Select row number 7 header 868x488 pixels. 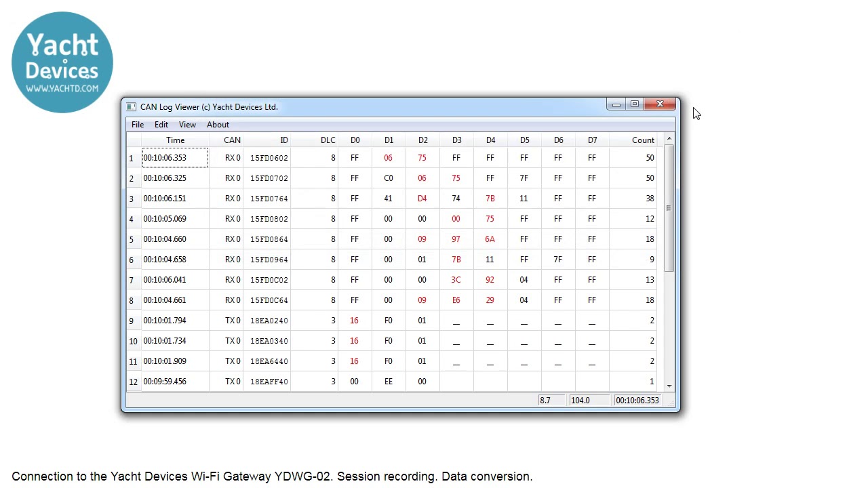coord(134,280)
